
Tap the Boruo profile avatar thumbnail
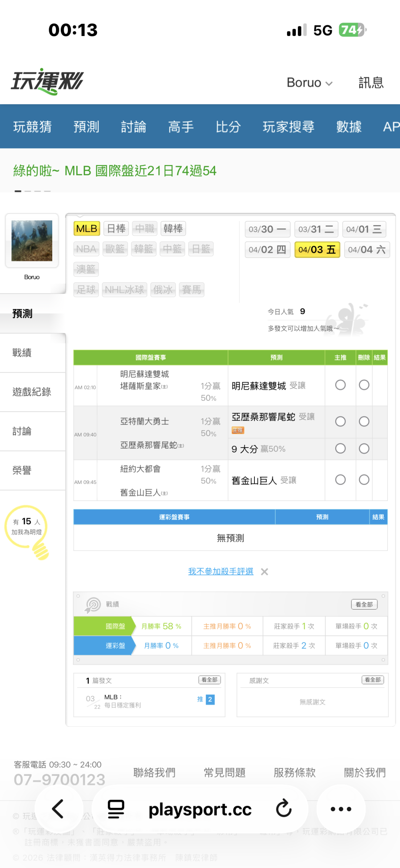click(32, 241)
